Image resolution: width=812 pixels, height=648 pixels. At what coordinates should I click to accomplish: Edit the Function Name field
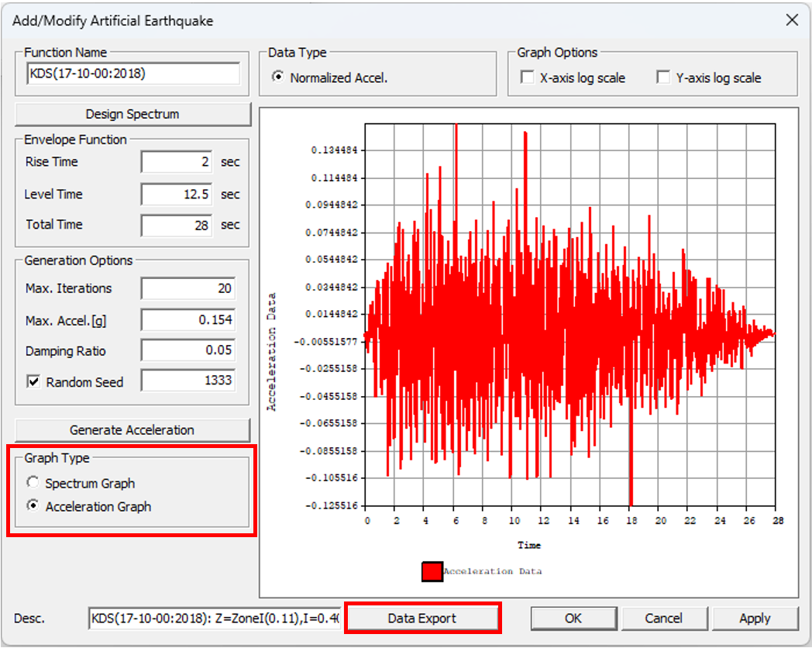tap(133, 74)
